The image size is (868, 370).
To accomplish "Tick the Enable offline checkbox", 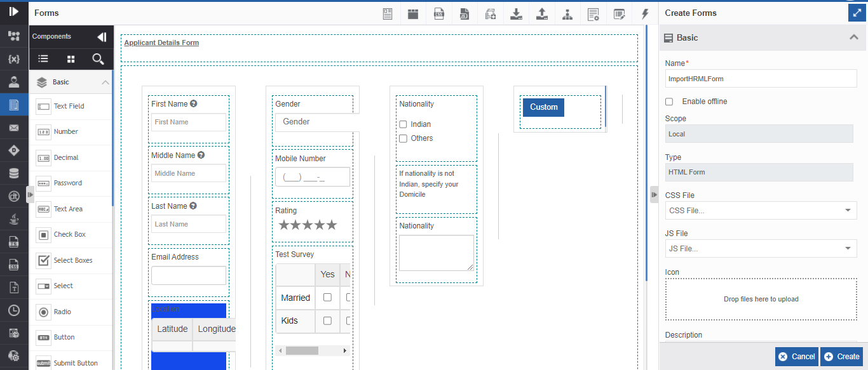I will (669, 102).
